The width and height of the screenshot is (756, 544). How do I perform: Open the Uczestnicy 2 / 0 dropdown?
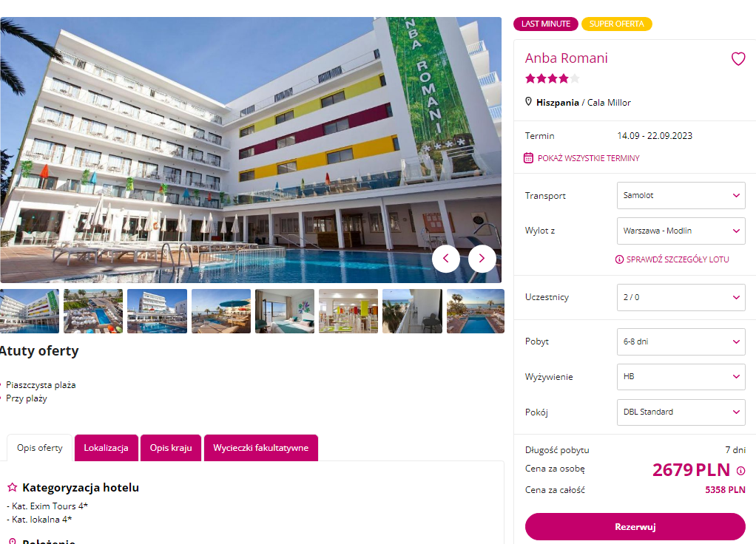(x=681, y=297)
